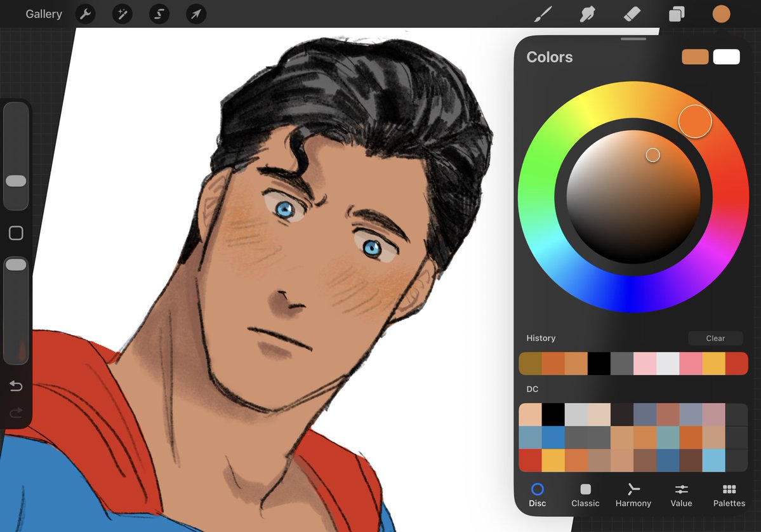Tap the square Modify button in sidebar
The height and width of the screenshot is (532, 761).
pos(16,233)
